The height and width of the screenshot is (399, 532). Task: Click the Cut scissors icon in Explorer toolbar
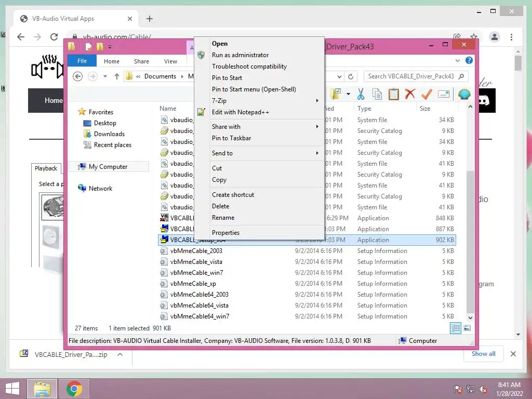361,94
